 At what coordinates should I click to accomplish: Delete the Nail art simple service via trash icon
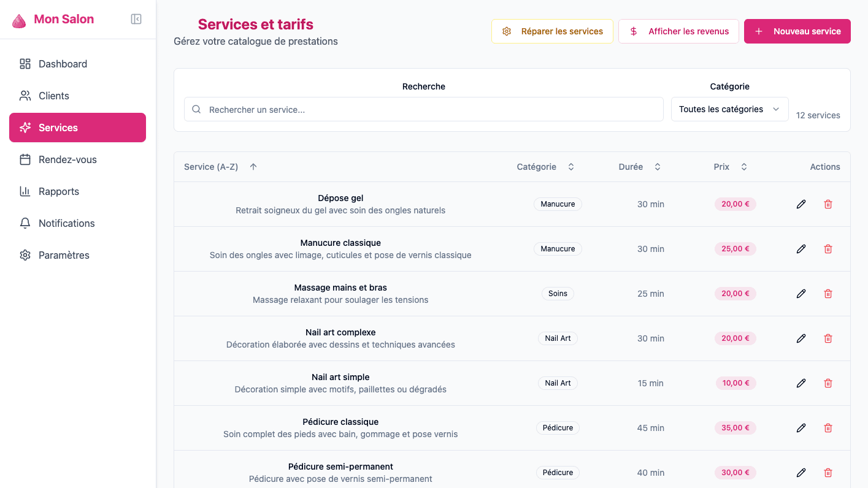pos(828,383)
